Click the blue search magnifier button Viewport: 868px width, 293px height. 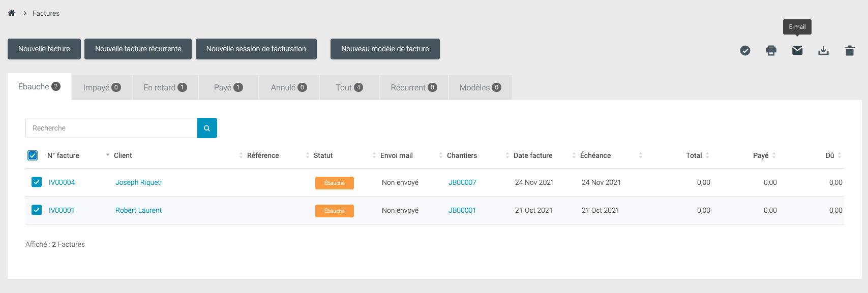point(207,128)
